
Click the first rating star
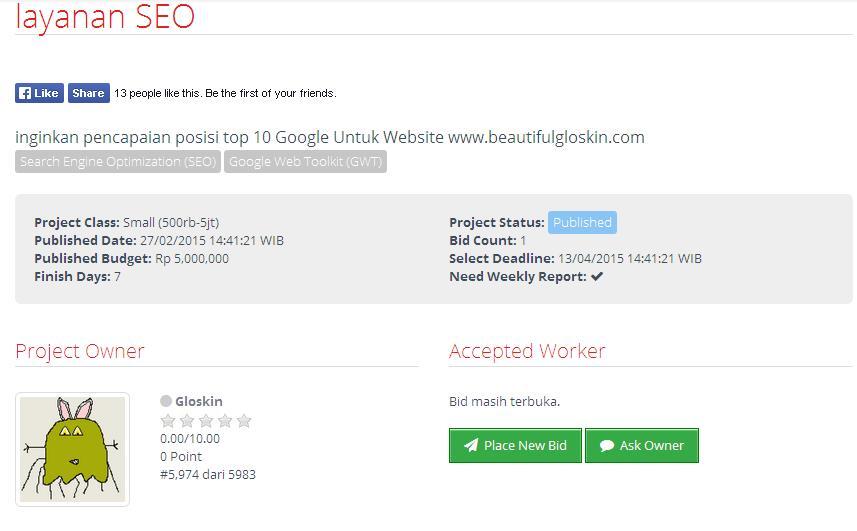click(x=168, y=421)
